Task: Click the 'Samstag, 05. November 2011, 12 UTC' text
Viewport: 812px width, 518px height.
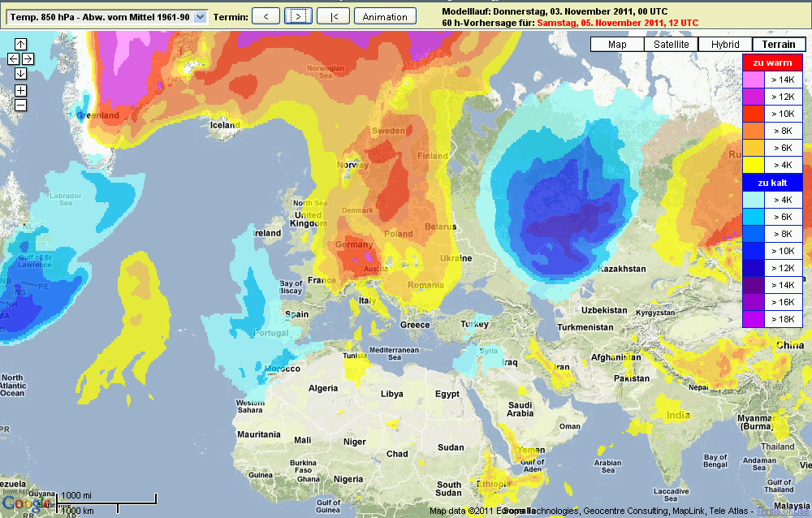Action: click(617, 23)
